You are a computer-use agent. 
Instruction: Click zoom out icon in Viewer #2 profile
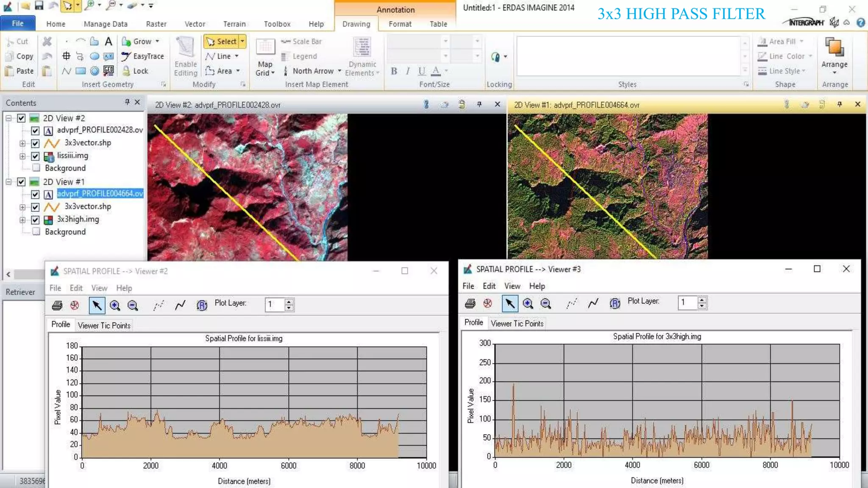[133, 305]
